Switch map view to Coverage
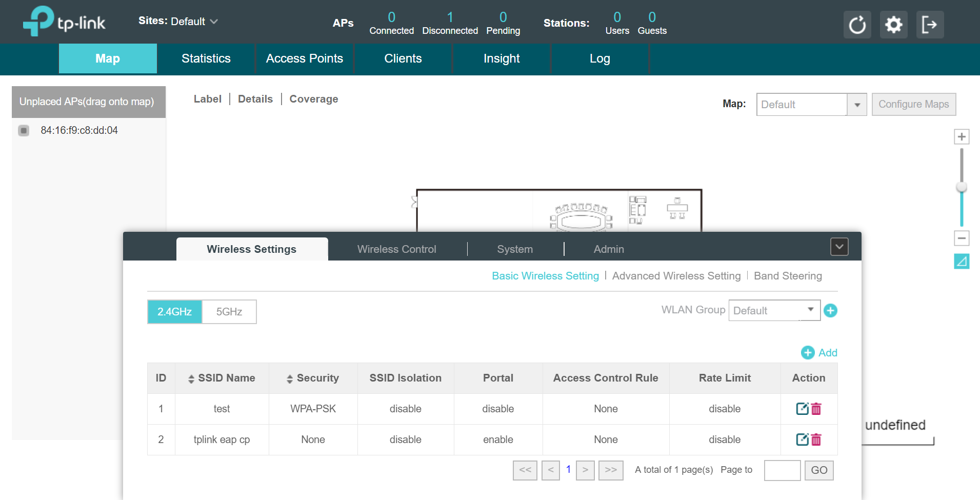This screenshot has height=500, width=980. tap(313, 99)
